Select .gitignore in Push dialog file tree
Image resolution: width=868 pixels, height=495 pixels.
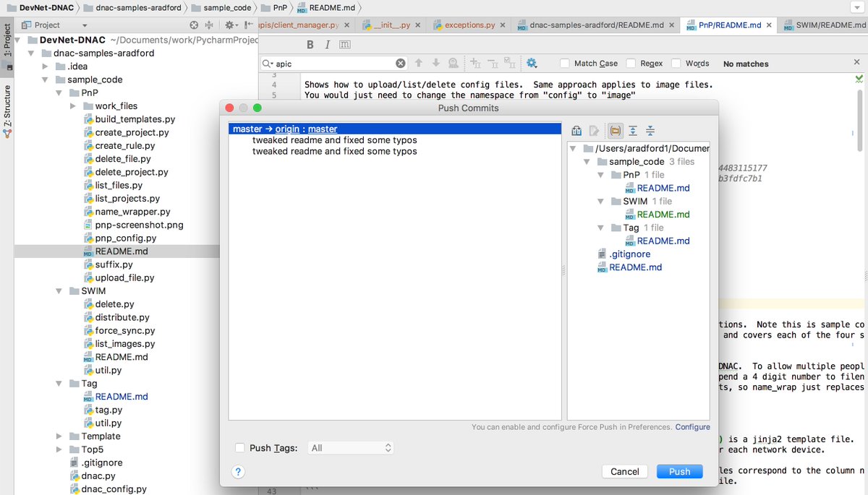[629, 254]
